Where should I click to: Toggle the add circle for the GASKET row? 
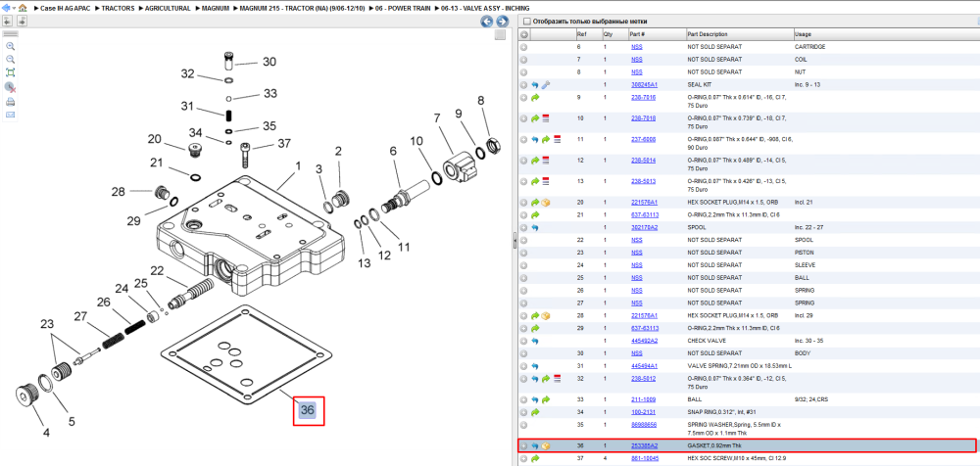click(x=523, y=446)
